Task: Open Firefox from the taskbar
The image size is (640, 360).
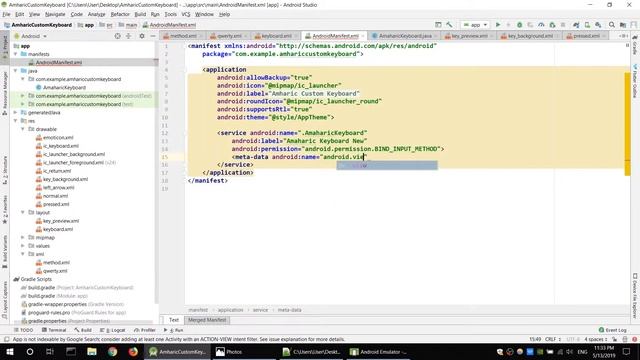Action: [133, 351]
